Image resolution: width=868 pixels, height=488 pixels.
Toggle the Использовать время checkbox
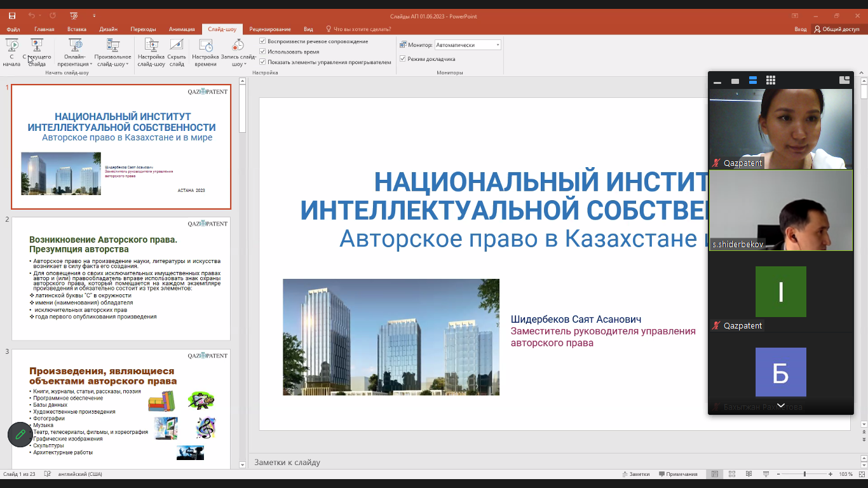coord(262,51)
